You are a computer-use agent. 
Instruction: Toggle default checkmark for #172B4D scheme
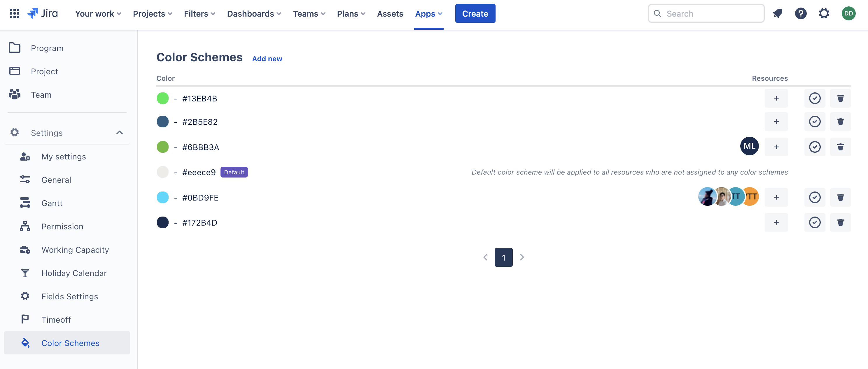coord(814,222)
